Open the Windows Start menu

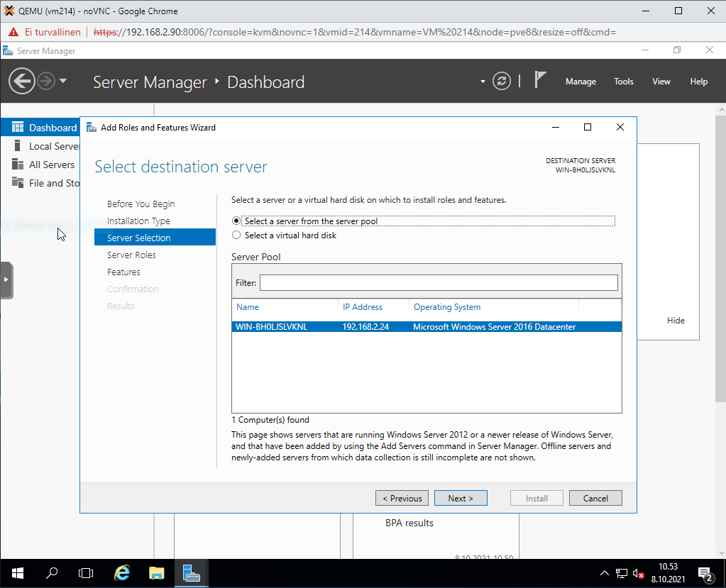[18, 574]
